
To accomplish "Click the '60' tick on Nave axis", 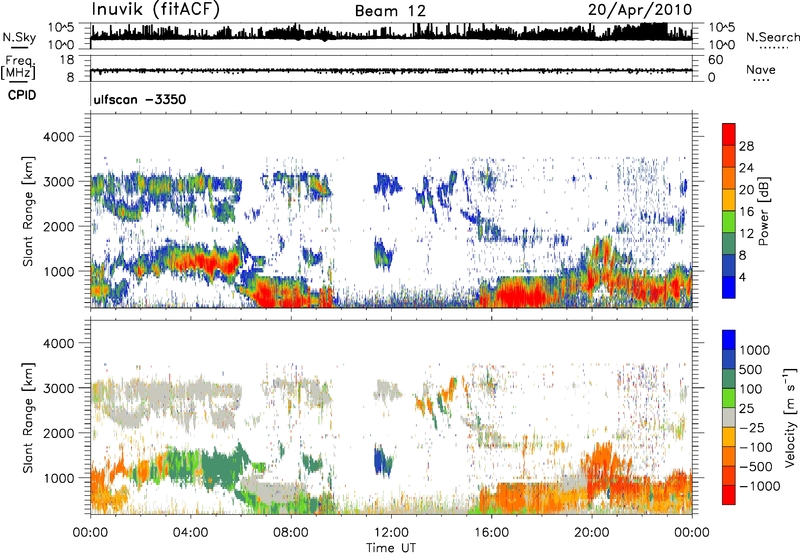I will (x=715, y=60).
